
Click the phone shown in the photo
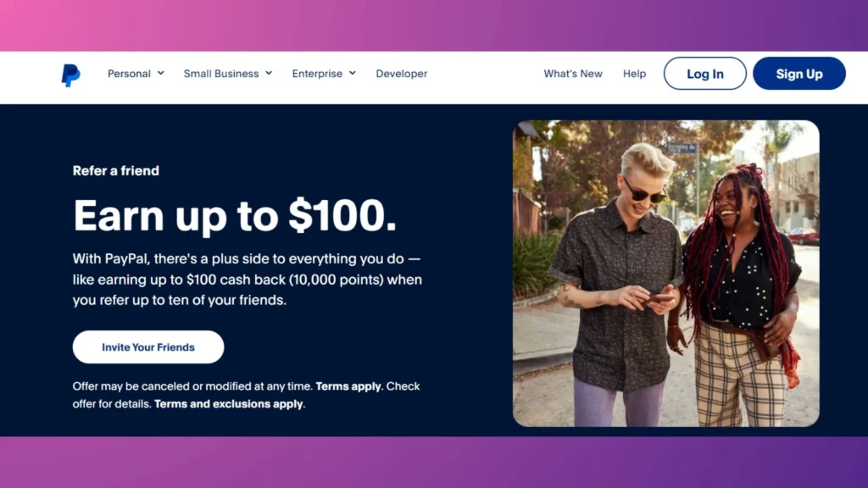(x=661, y=299)
